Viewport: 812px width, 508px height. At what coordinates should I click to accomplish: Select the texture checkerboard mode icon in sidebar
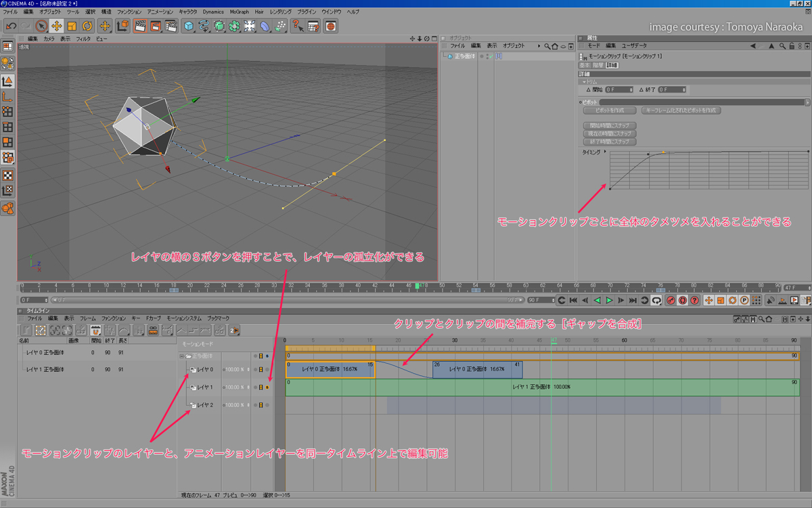coord(7,175)
